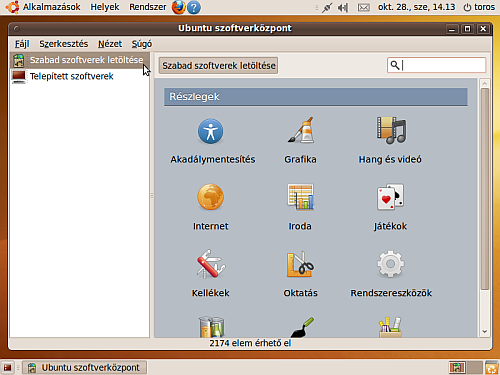Viewport: 500px width, 375px height.
Task: Click the show desktop icon in the bottom panel
Action: [x=7, y=368]
